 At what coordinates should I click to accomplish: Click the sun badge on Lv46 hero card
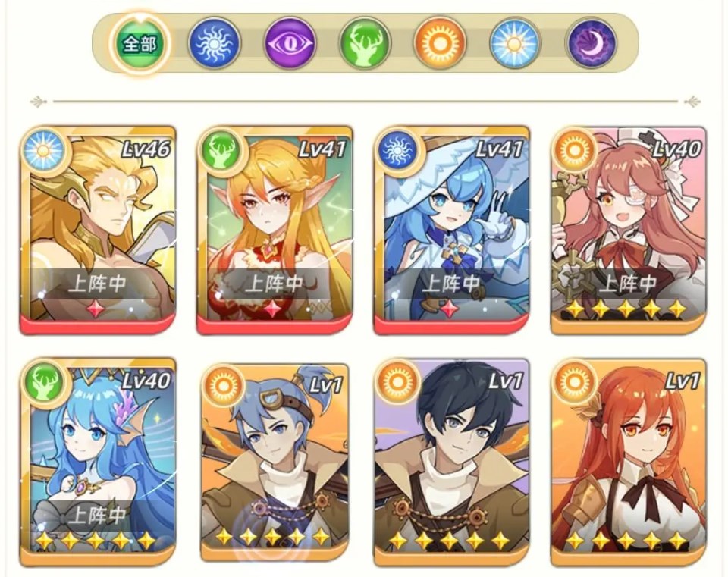tap(43, 150)
